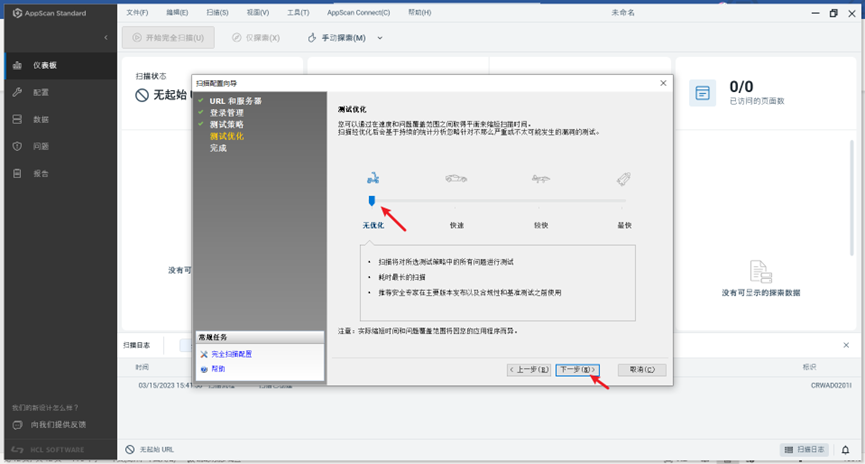Viewport: 865px width, 464px height.
Task: Toggle the 扫描日志 status bar button
Action: (x=804, y=450)
